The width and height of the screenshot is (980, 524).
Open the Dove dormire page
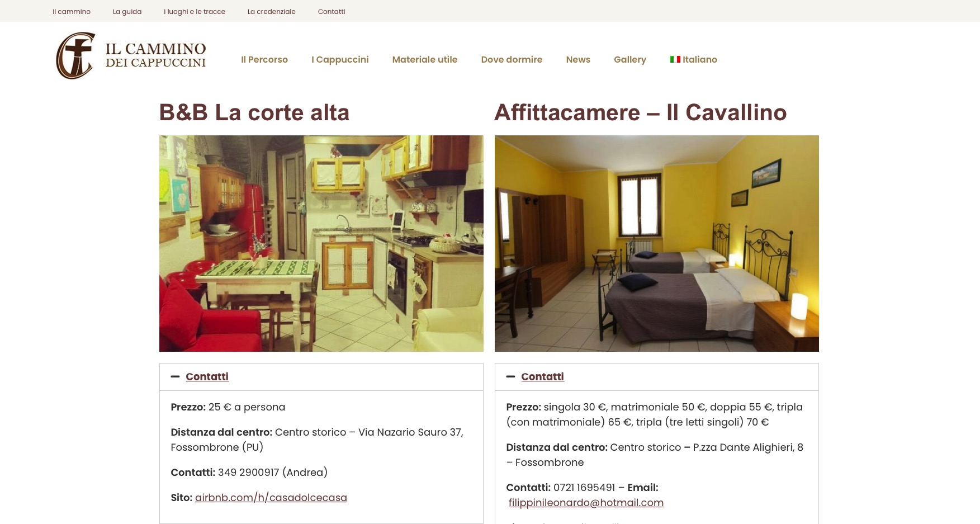tap(512, 59)
